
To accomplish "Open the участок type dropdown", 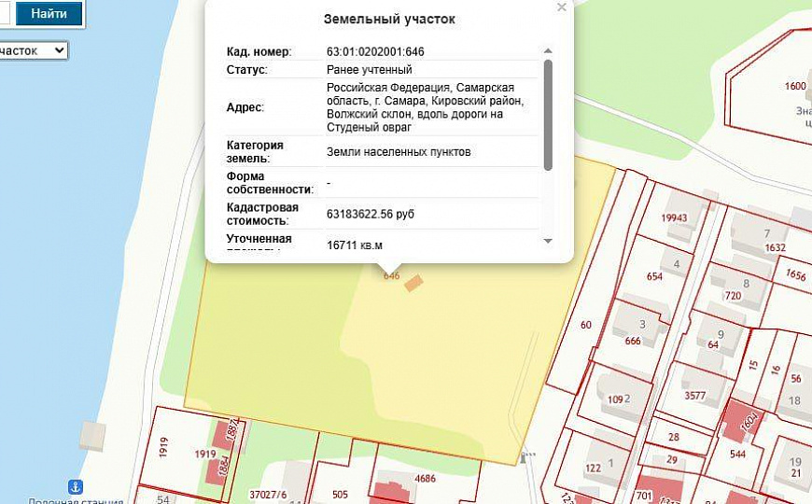I will coord(33,50).
